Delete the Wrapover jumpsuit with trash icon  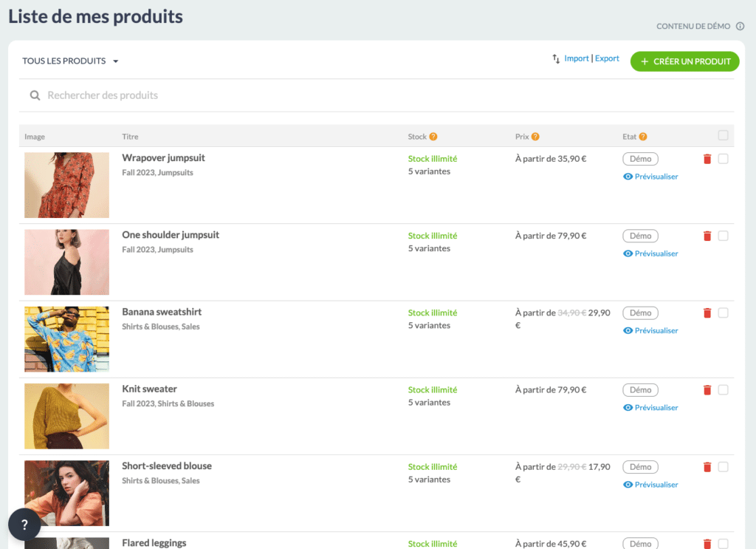click(707, 159)
